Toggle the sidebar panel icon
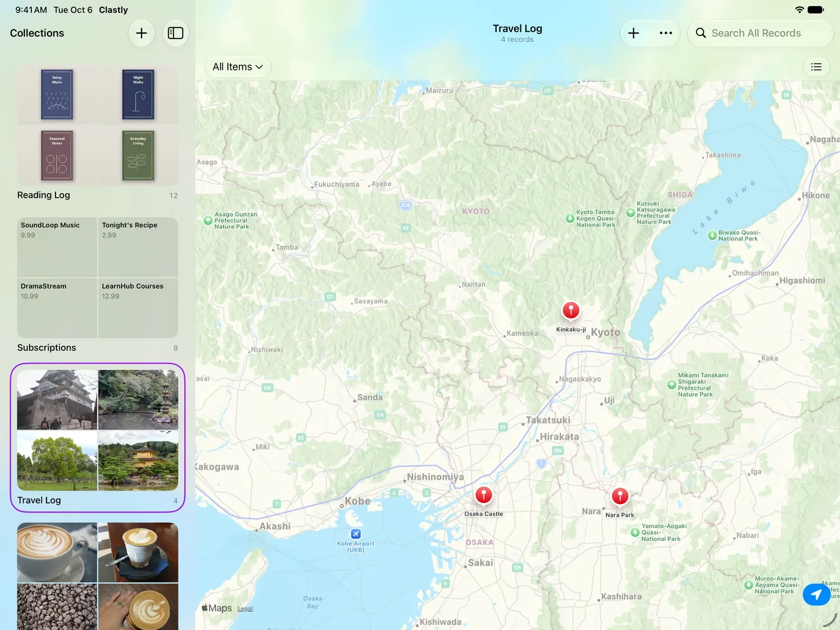Viewport: 840px width, 630px height. coord(176,33)
